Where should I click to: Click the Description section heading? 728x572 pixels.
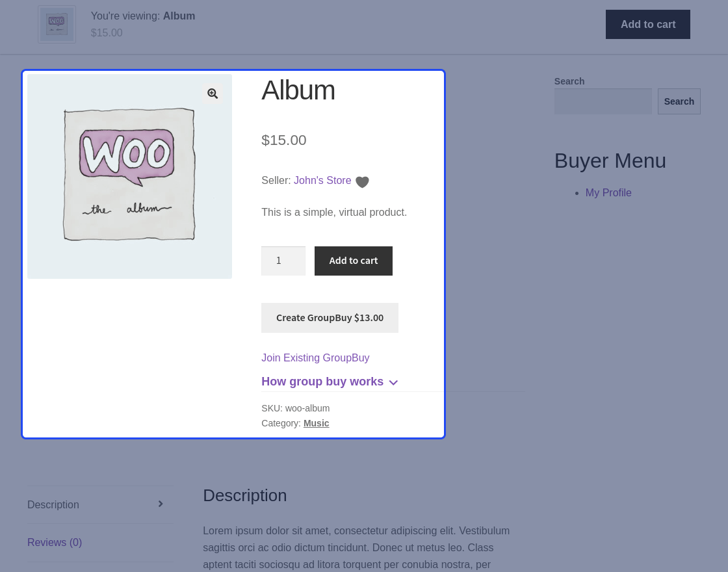244,495
